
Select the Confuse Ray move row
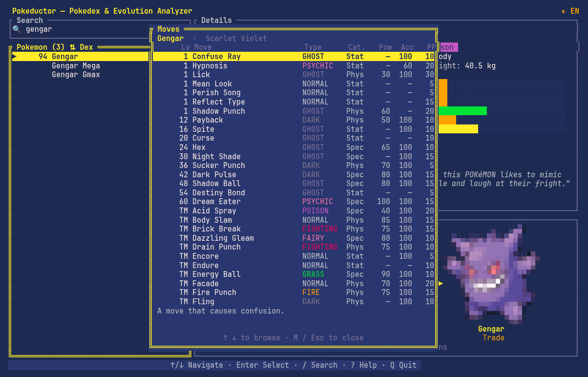[x=294, y=57]
